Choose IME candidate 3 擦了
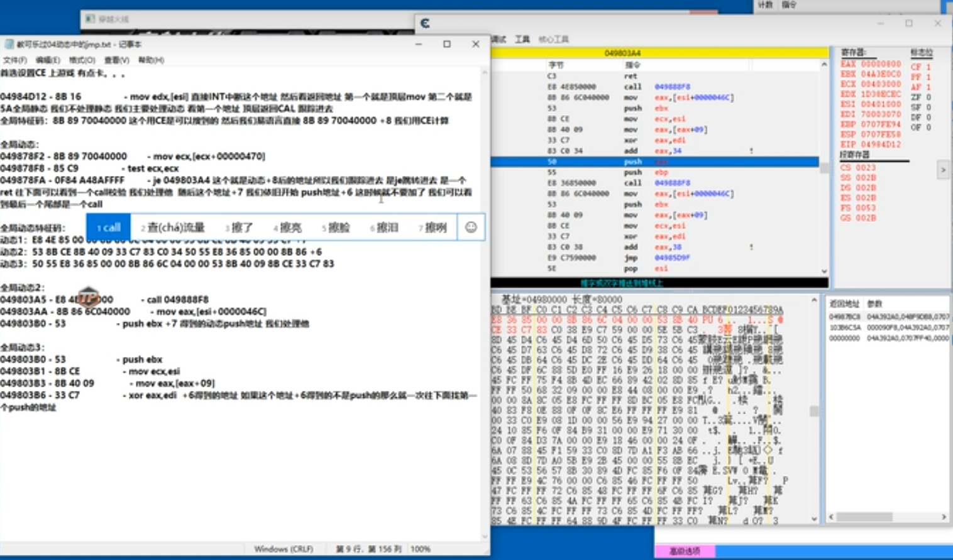 239,228
